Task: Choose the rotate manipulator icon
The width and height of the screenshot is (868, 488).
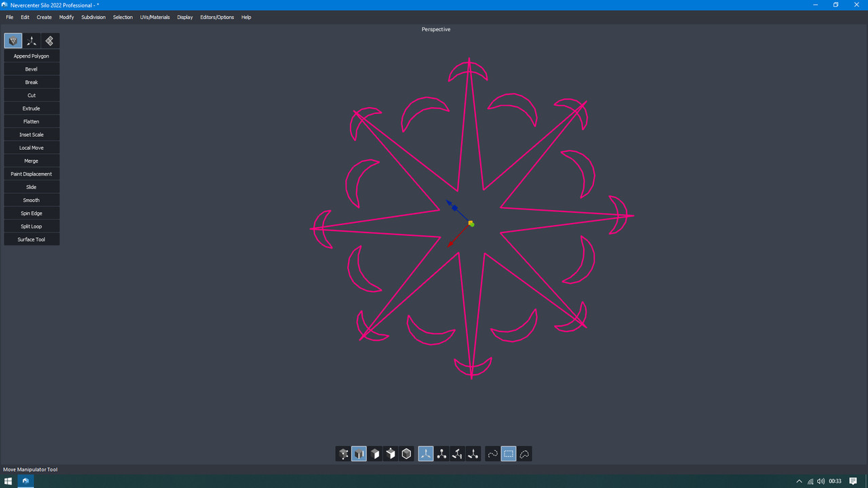Action: tap(441, 454)
